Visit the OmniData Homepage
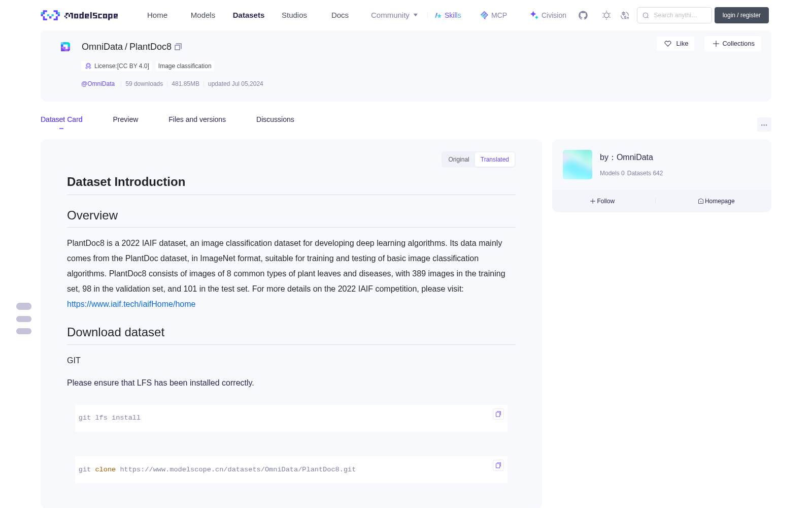812x508 pixels. (x=716, y=201)
